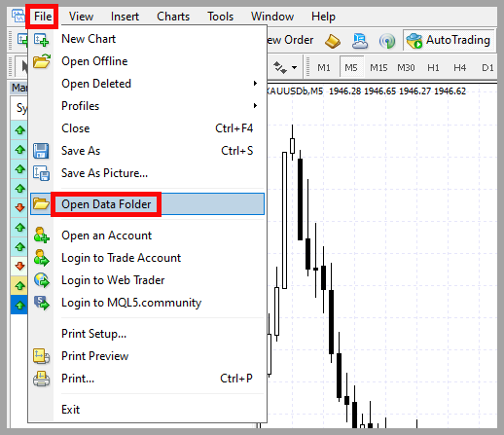Click the New Chart icon in File menu
Image resolution: width=504 pixels, height=435 pixels.
coord(42,40)
